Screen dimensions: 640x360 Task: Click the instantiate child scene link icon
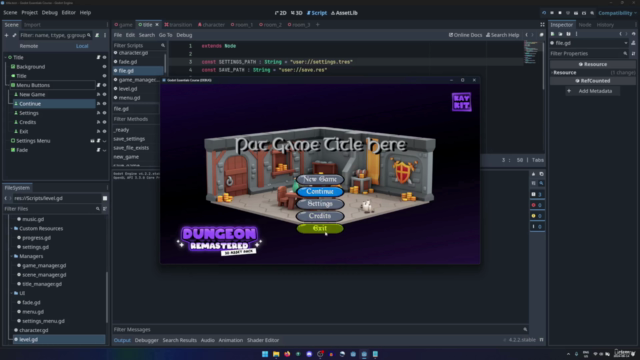(14, 36)
